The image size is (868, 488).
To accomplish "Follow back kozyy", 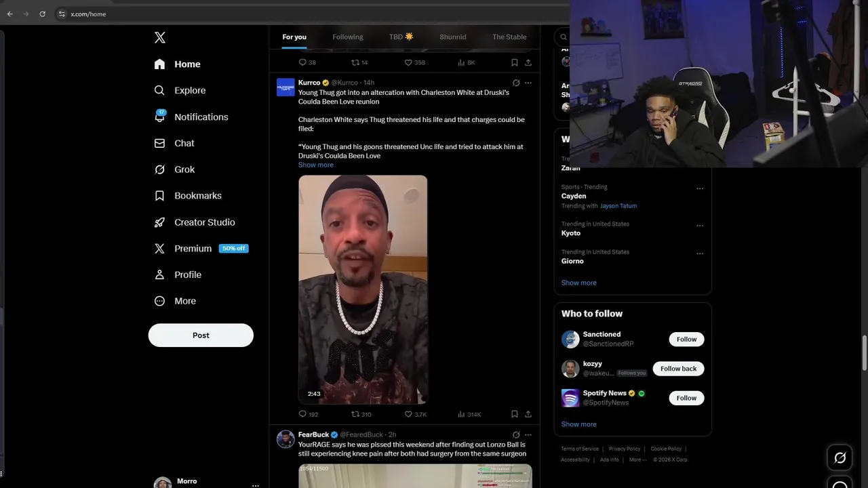I will 678,369.
